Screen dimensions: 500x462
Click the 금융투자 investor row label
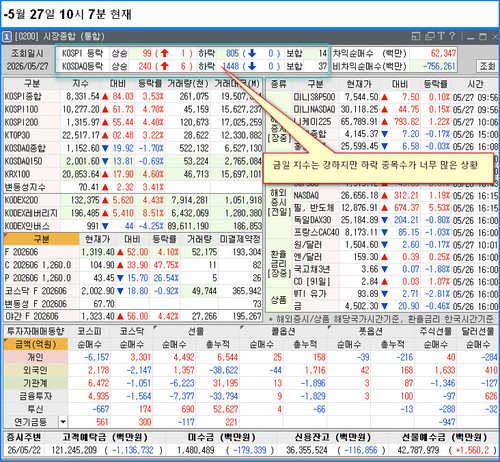[35, 396]
